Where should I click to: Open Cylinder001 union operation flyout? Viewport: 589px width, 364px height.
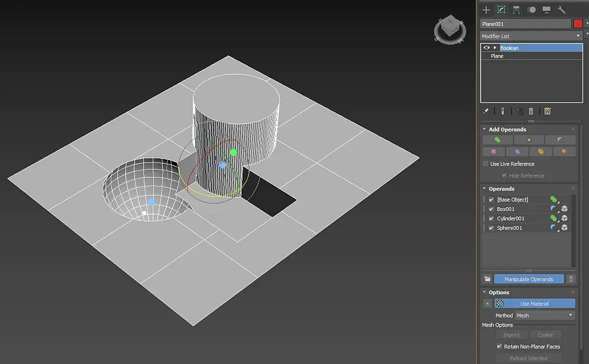554,218
